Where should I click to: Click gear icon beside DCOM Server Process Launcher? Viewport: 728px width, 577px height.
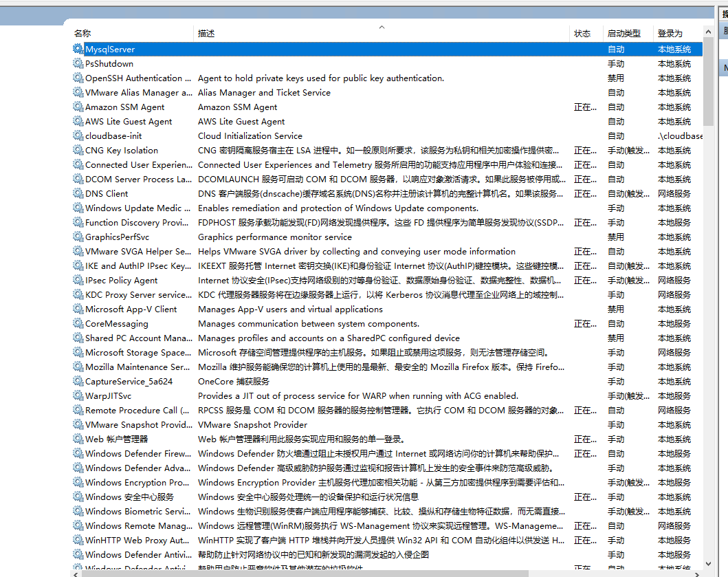78,179
